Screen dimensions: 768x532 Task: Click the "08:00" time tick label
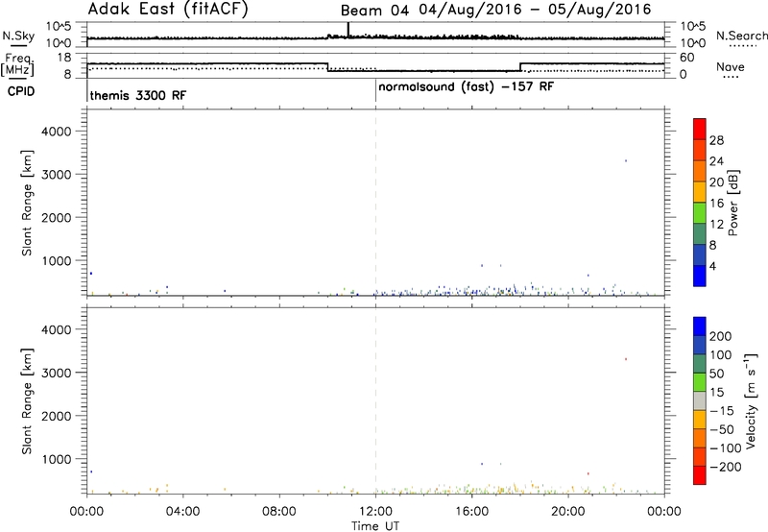[278, 512]
